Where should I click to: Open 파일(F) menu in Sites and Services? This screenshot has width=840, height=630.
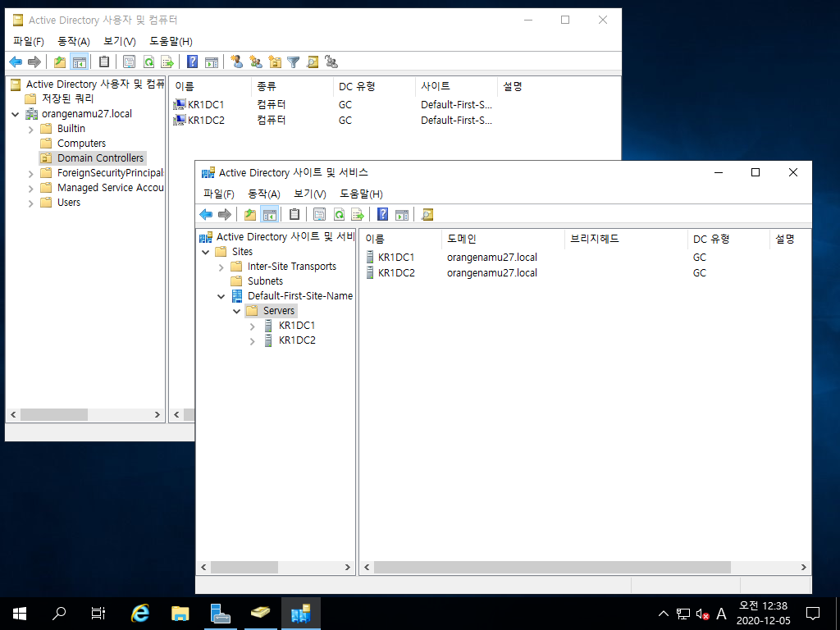(x=218, y=194)
